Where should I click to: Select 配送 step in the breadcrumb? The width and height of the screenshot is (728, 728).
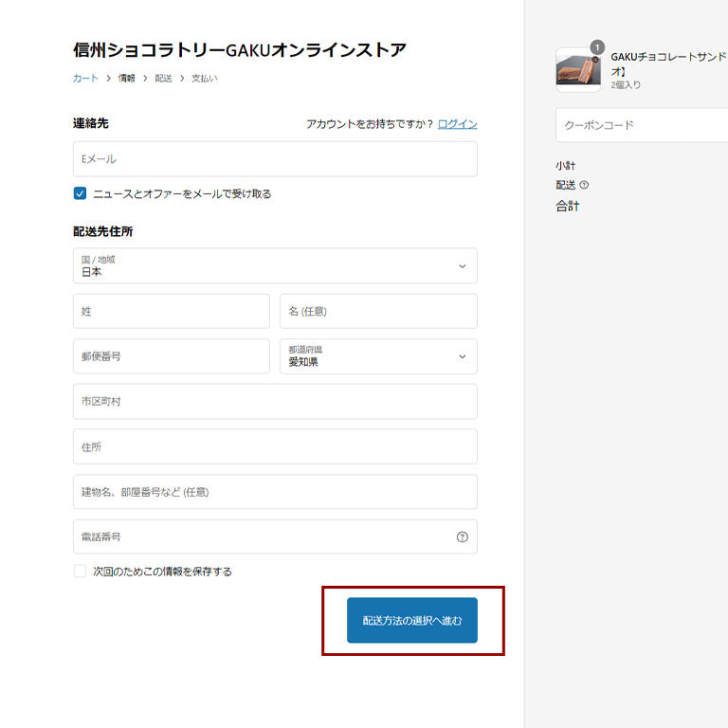tap(163, 78)
